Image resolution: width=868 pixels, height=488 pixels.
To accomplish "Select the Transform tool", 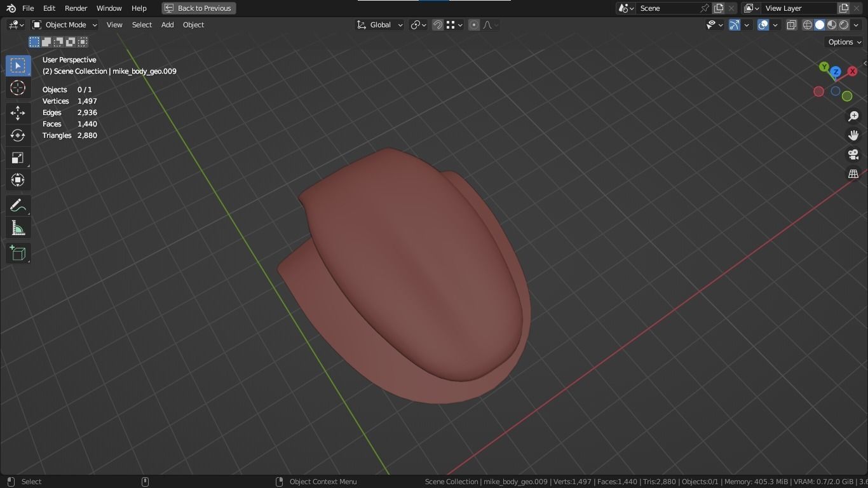I will pos(18,180).
